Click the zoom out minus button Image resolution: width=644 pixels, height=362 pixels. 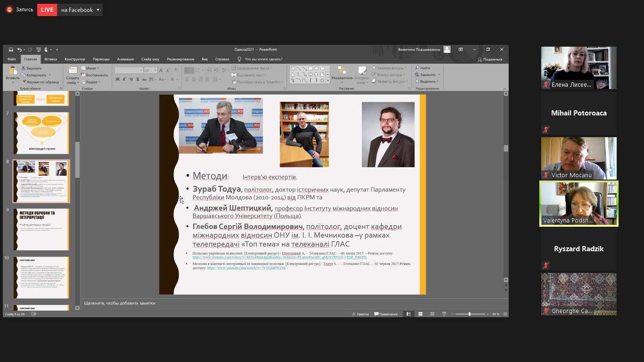452,314
